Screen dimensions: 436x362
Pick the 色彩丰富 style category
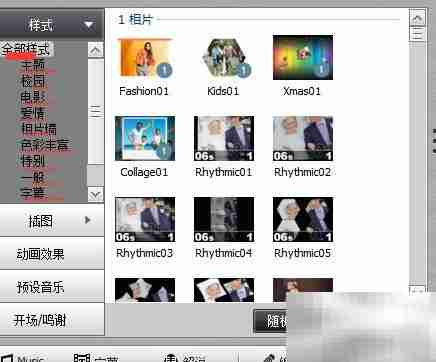(45, 145)
